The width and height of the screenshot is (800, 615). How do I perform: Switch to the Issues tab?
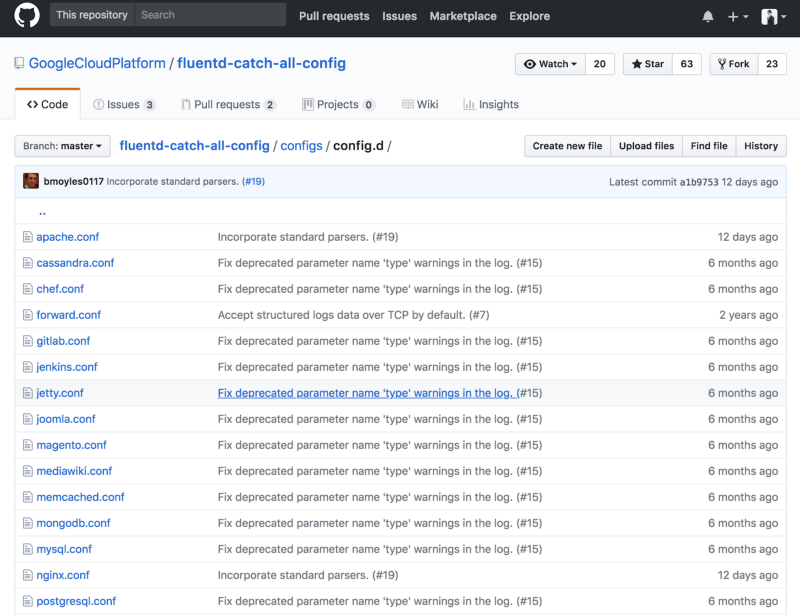(x=123, y=104)
